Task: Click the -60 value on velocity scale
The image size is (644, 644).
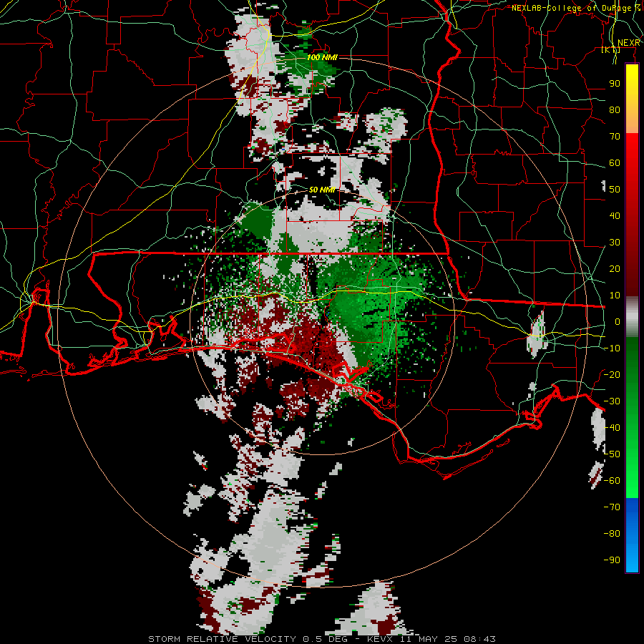Action: [612, 481]
